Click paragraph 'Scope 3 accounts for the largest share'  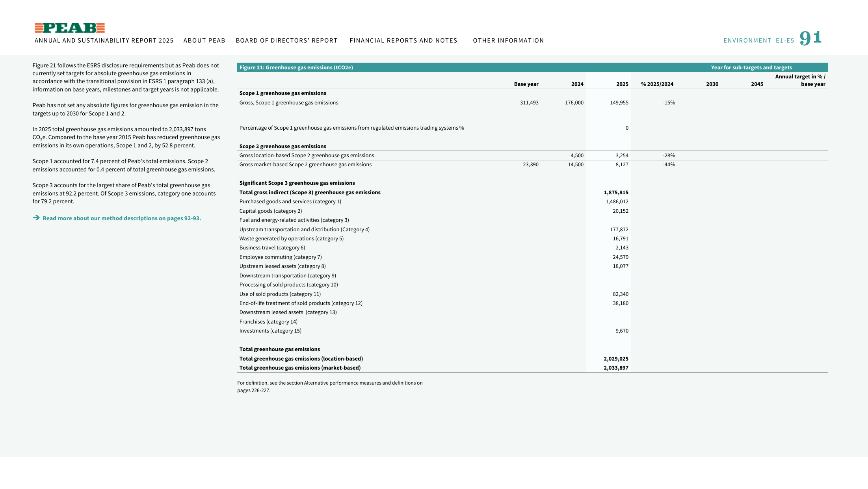[x=124, y=193]
